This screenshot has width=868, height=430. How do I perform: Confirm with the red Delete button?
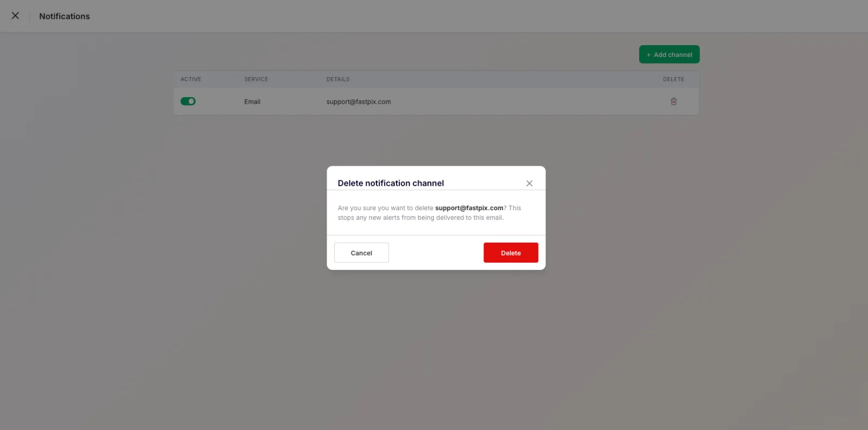[x=511, y=253]
